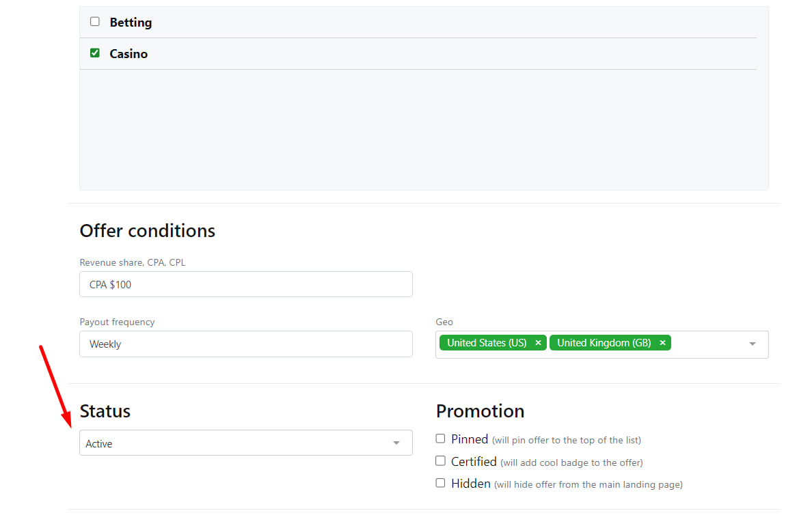Viewport: 812px width, 526px height.
Task: Click the Status select caret arrow
Action: coord(396,443)
